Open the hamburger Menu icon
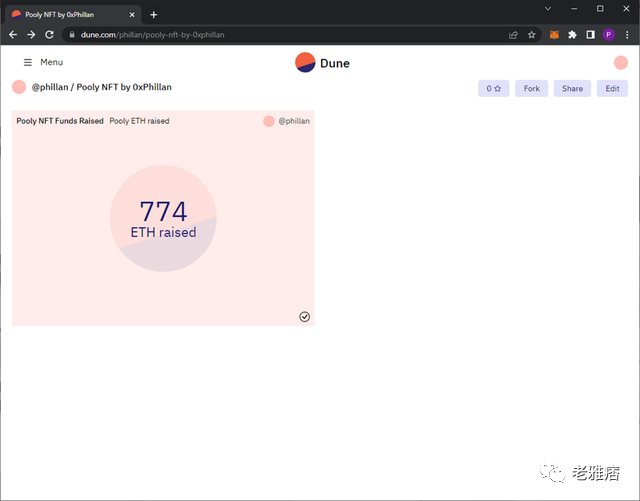Image resolution: width=640 pixels, height=501 pixels. click(x=27, y=62)
